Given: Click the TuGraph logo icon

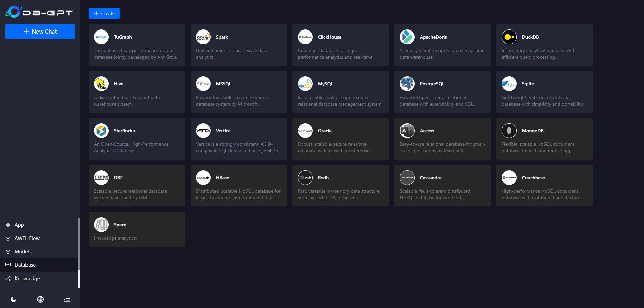Looking at the screenshot, I should click(101, 37).
